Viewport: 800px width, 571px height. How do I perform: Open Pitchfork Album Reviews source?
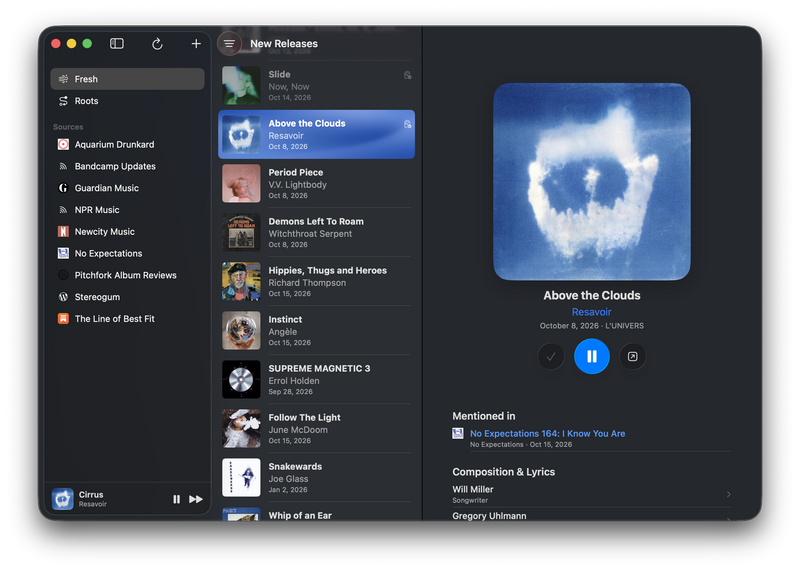128,275
